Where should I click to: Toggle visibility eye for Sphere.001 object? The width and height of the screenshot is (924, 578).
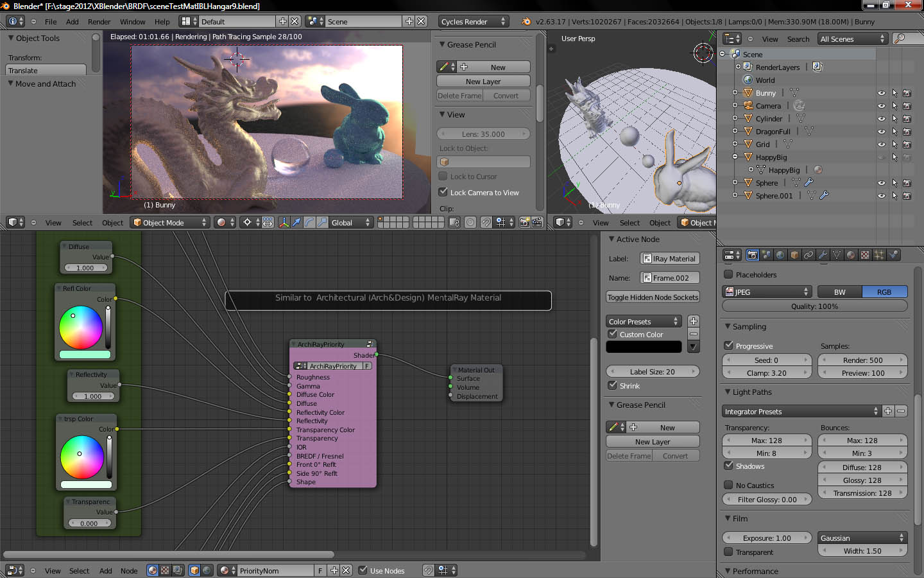[x=881, y=196]
